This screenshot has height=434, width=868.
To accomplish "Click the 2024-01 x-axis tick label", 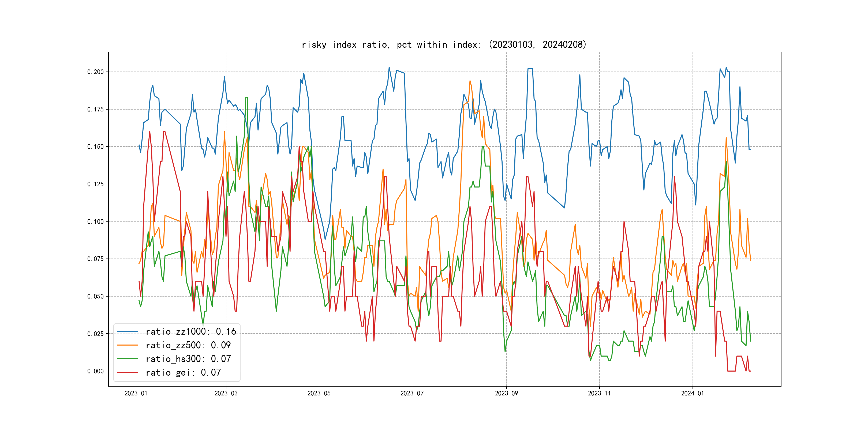I will 693,393.
